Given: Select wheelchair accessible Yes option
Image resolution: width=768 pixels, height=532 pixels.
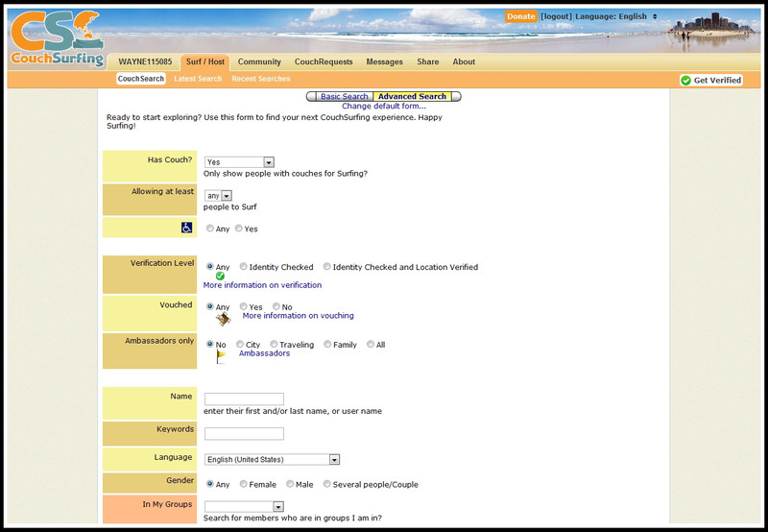Looking at the screenshot, I should pos(238,229).
